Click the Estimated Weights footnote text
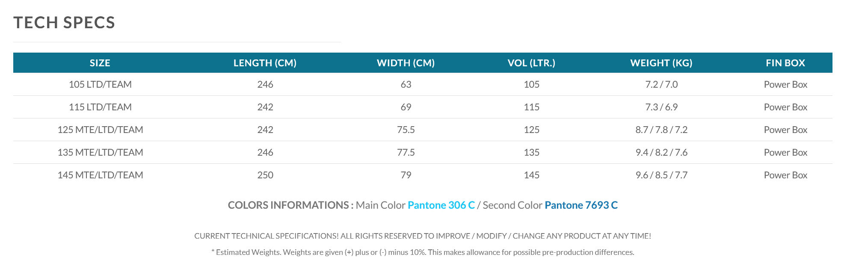Viewport: 868px width, 272px height. 423,252
